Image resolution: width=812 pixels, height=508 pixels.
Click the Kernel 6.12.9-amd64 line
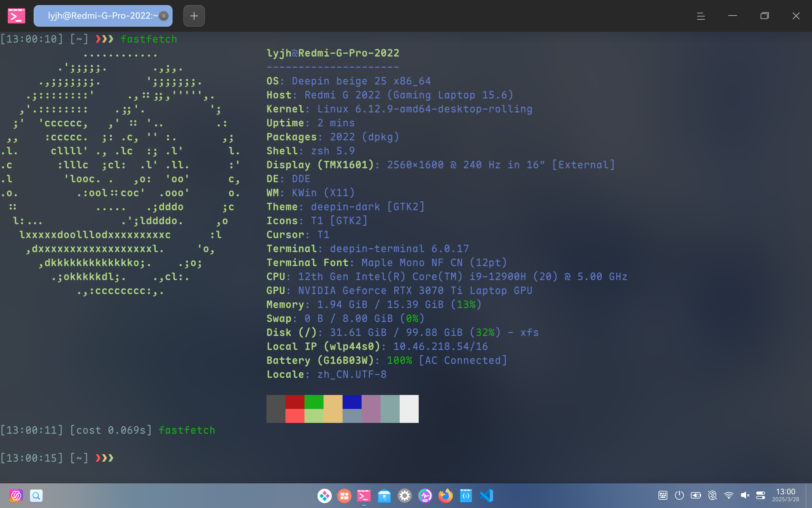click(x=399, y=109)
